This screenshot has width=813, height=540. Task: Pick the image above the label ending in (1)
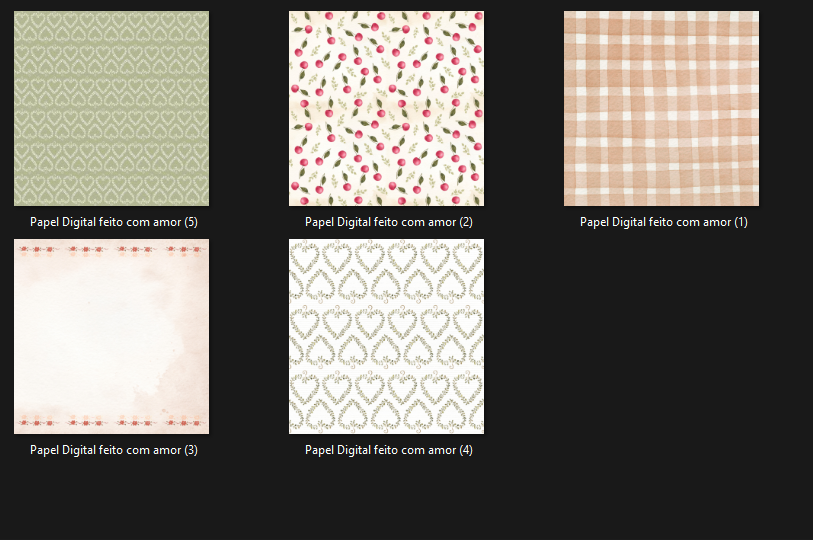pos(661,108)
